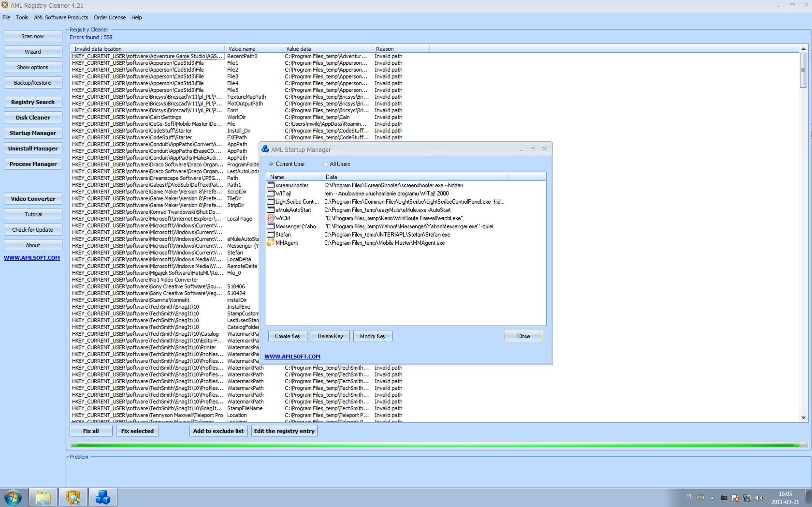Viewport: 812px width, 507px height.
Task: Open the Tools menu
Action: point(22,17)
